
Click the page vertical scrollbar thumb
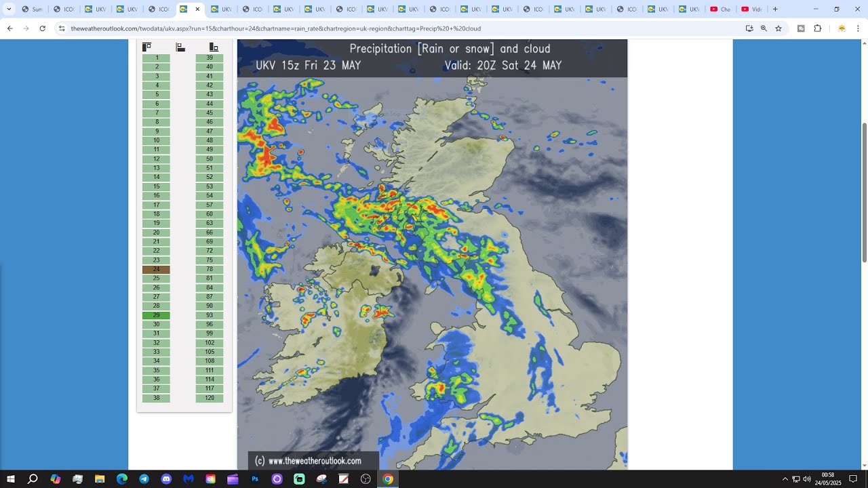tap(864, 193)
